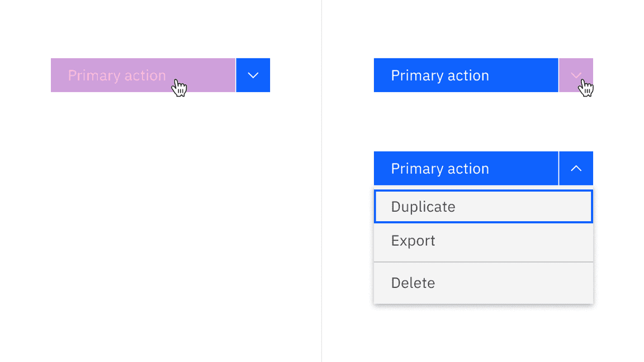Click the highlighted first row of the dropdown list

tap(483, 207)
